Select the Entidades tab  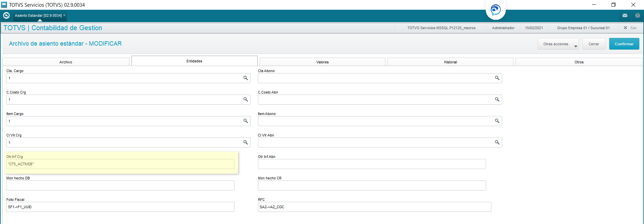pos(195,61)
